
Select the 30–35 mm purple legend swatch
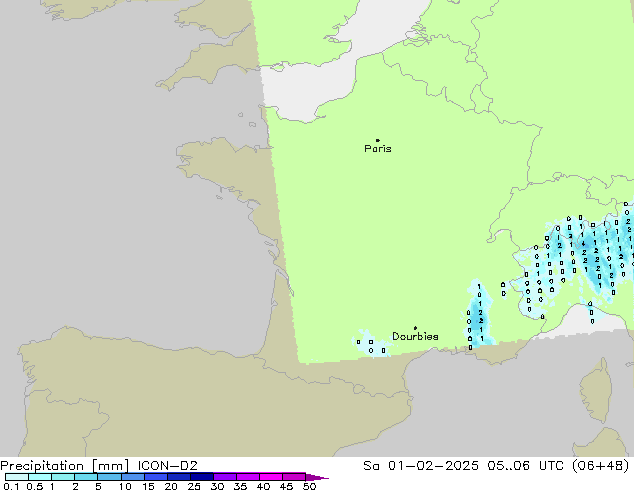(225, 477)
